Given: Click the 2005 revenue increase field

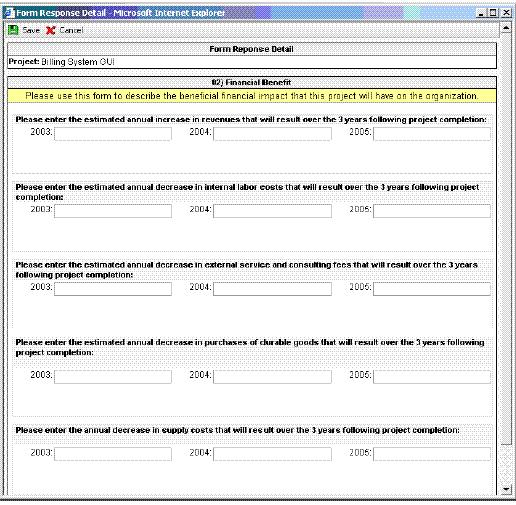Looking at the screenshot, I should point(432,134).
